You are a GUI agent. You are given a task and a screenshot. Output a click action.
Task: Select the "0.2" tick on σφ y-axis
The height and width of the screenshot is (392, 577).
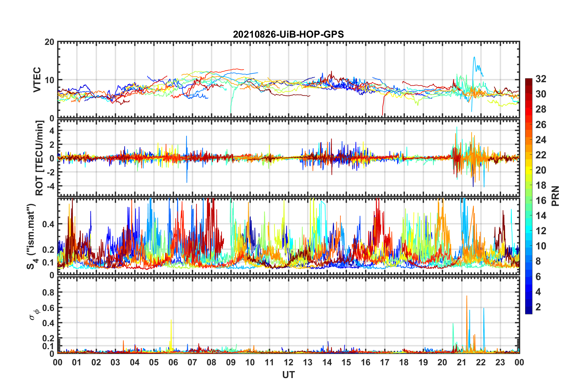[x=49, y=338]
